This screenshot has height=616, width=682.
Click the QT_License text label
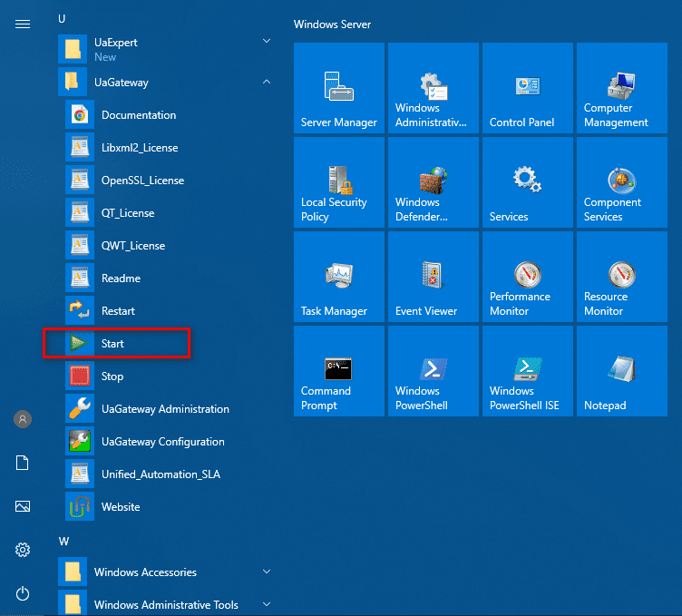(128, 213)
